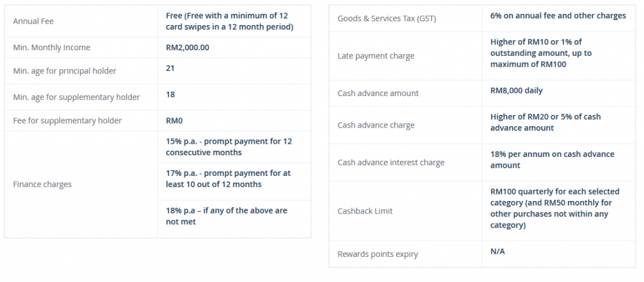The height and width of the screenshot is (282, 644).
Task: Click the Cash advance interest charge label
Action: [391, 163]
